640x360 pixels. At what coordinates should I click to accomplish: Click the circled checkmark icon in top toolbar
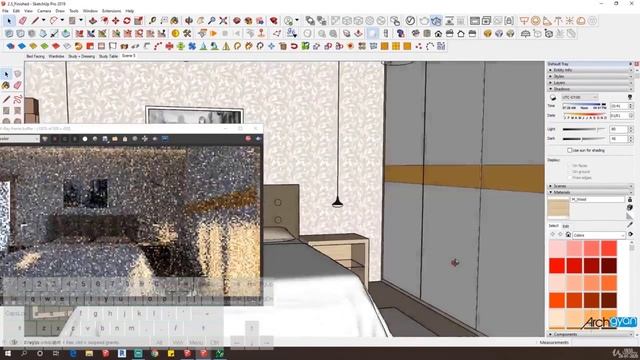point(410,21)
